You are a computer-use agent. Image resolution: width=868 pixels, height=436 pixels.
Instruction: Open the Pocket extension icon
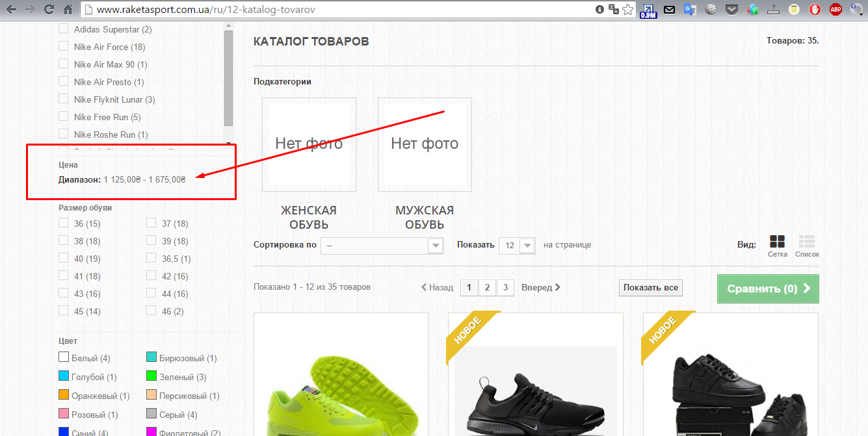click(731, 10)
